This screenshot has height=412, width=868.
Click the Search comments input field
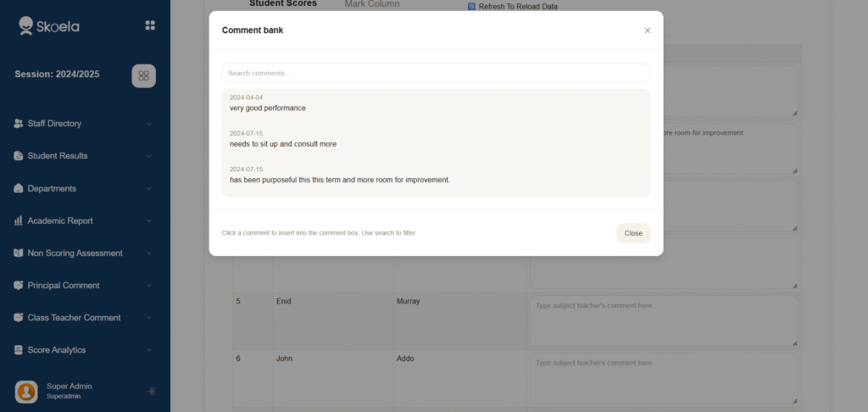click(x=436, y=73)
